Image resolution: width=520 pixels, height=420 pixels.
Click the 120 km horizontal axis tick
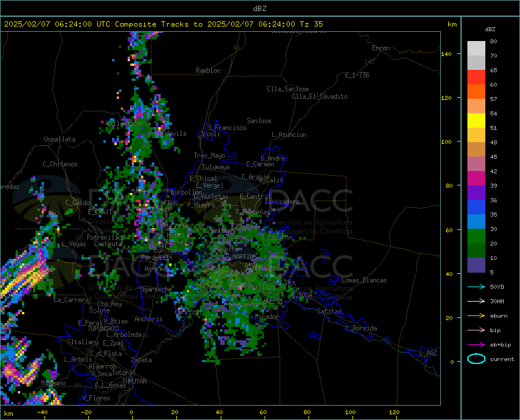(394, 412)
